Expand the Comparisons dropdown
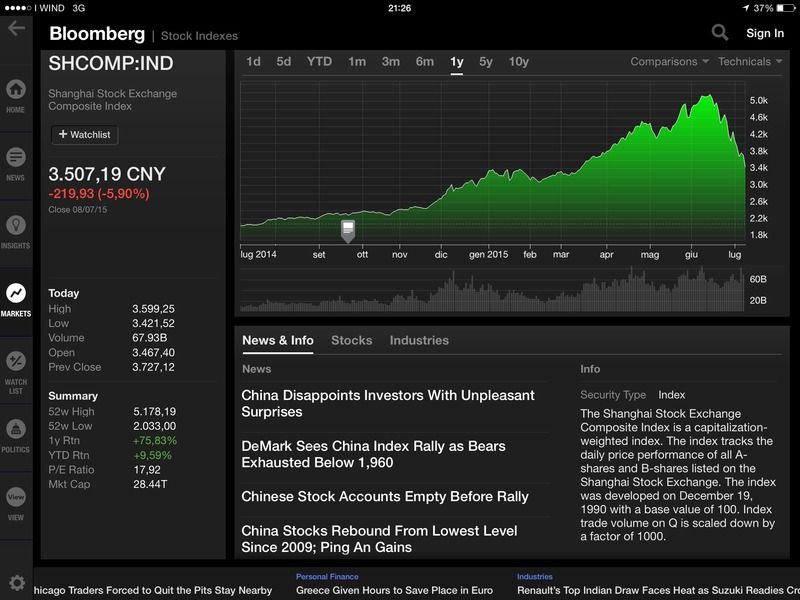The width and height of the screenshot is (800, 600). pos(669,62)
